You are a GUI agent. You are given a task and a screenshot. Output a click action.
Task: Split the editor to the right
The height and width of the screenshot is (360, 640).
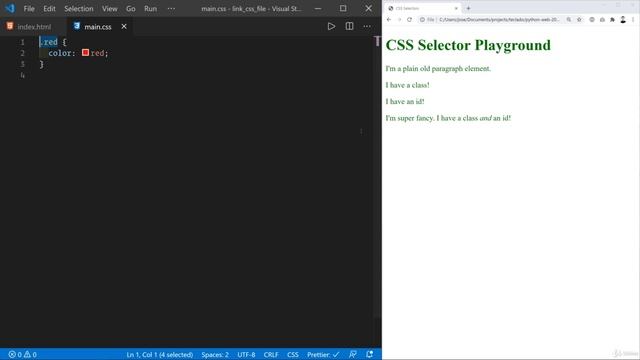(x=349, y=27)
